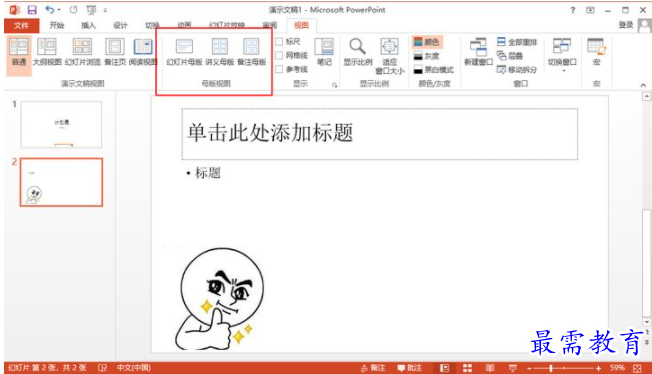Switch to the 设计 Design tab
The width and height of the screenshot is (652, 374).
pyautogui.click(x=120, y=25)
